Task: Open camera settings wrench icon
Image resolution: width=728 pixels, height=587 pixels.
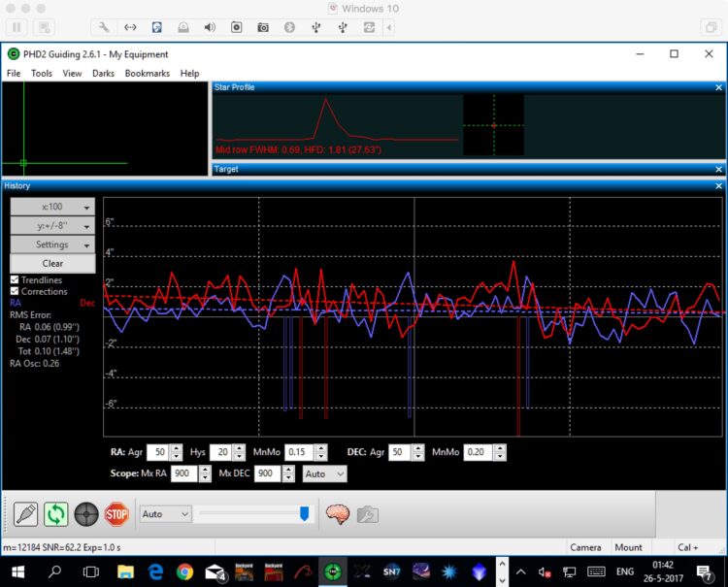Action: click(367, 514)
